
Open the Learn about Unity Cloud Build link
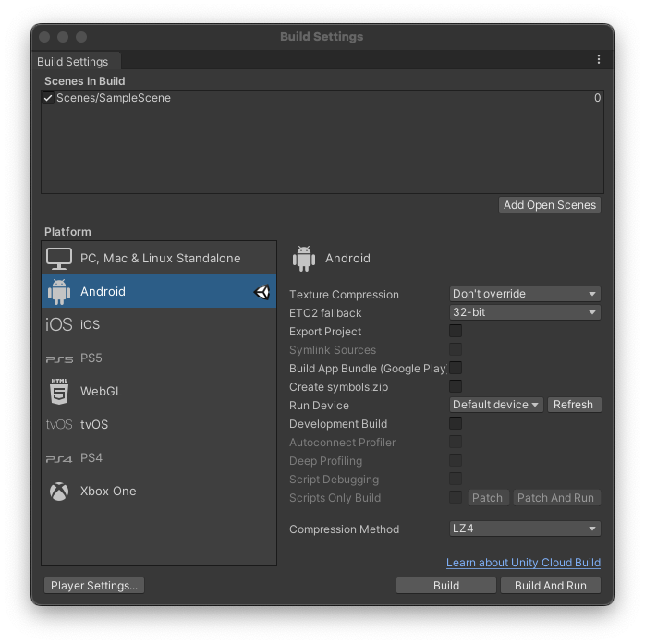[523, 562]
